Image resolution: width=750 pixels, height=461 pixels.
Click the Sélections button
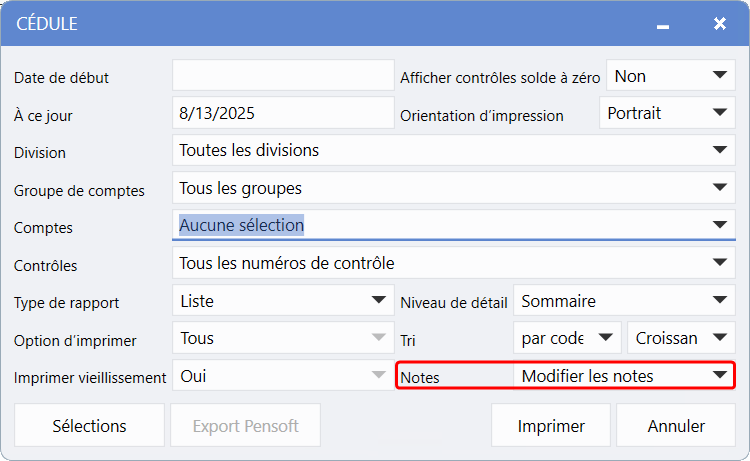pos(89,426)
